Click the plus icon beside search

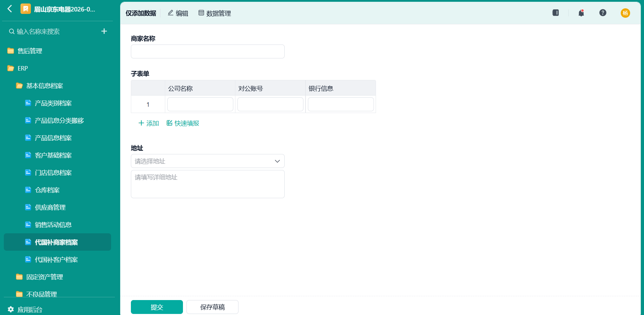point(104,31)
